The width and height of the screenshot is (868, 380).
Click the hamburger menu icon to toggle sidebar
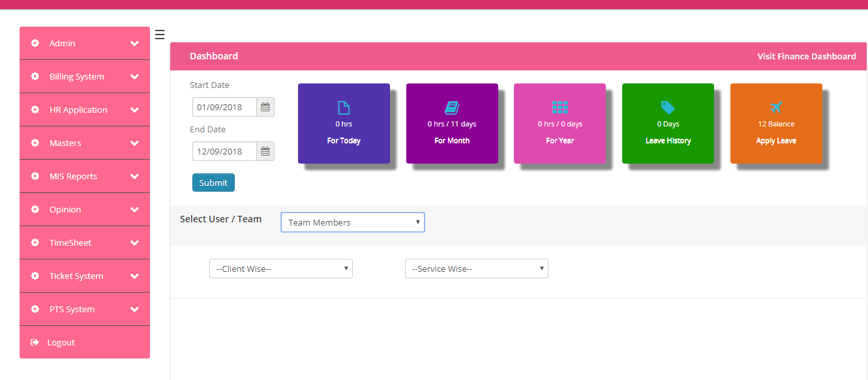(160, 35)
